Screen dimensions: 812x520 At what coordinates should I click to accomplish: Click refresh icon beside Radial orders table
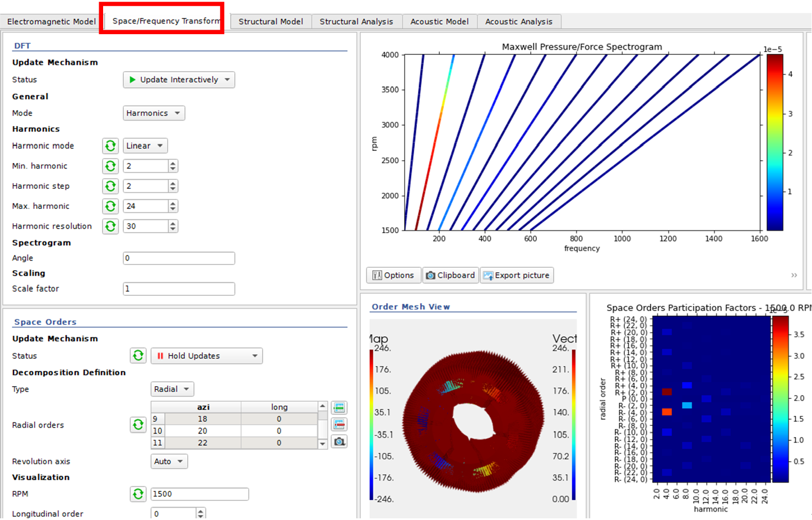(138, 425)
